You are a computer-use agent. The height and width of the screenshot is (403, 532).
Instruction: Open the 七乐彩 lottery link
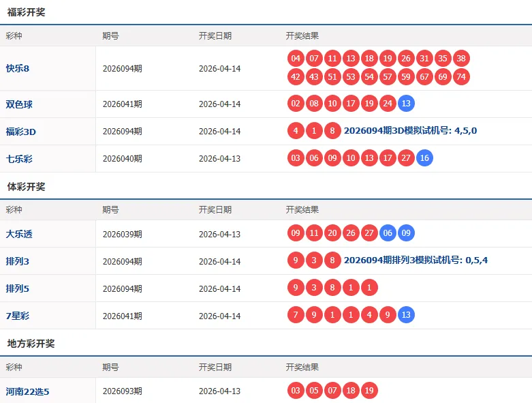(x=19, y=159)
